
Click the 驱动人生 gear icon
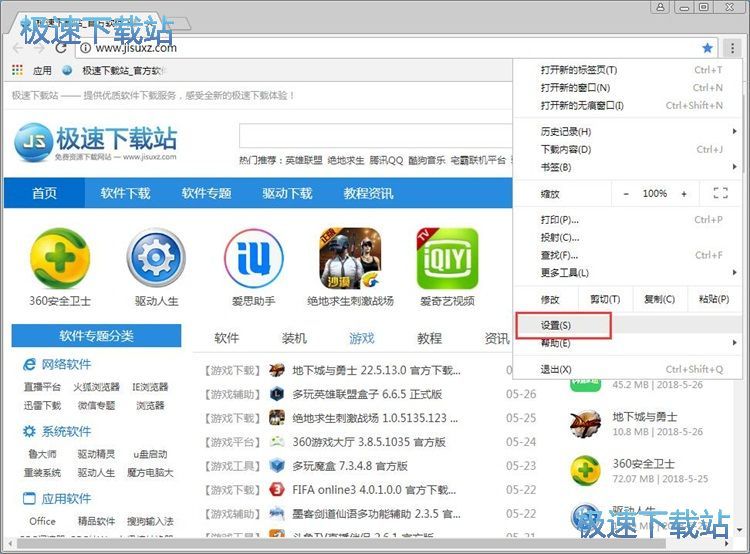pos(156,258)
